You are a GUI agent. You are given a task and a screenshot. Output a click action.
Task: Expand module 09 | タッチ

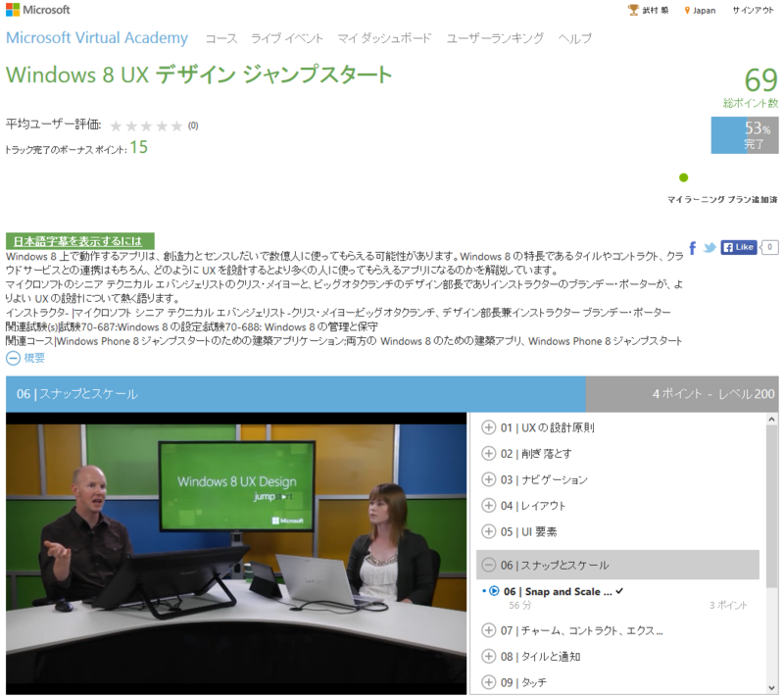tap(488, 682)
